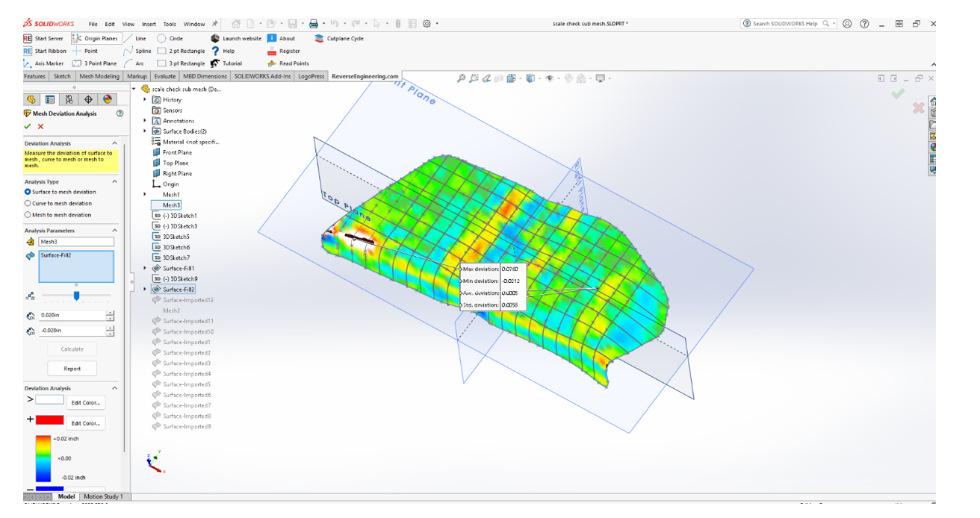The width and height of the screenshot is (980, 518).
Task: Expand the Surface Bodies(2) node
Action: click(145, 131)
